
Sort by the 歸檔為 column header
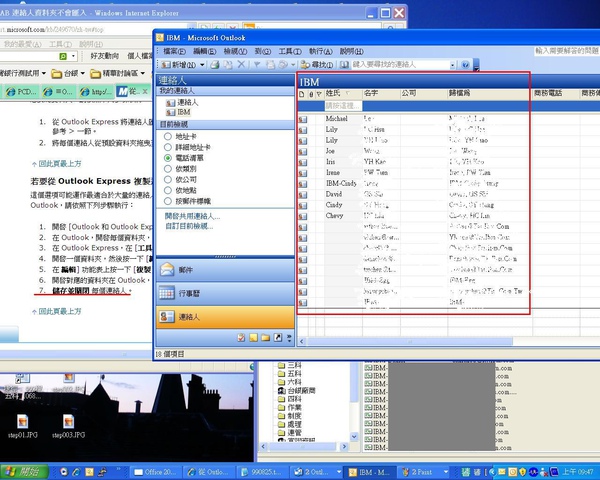(x=490, y=93)
